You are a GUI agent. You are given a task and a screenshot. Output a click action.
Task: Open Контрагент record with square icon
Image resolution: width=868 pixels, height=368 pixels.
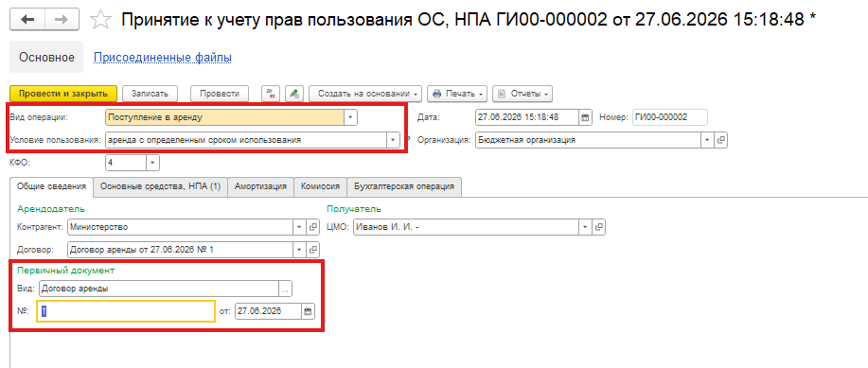(x=313, y=227)
